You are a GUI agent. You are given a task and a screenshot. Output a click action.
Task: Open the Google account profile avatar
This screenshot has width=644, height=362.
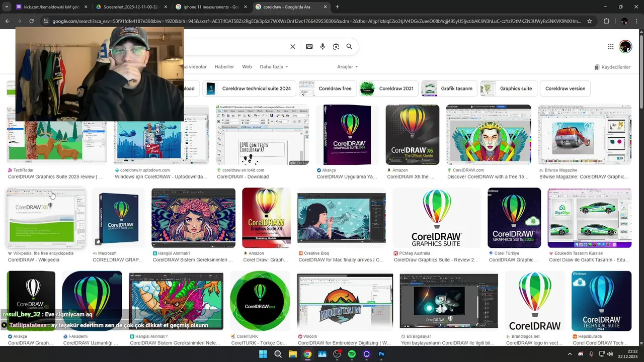pyautogui.click(x=625, y=47)
